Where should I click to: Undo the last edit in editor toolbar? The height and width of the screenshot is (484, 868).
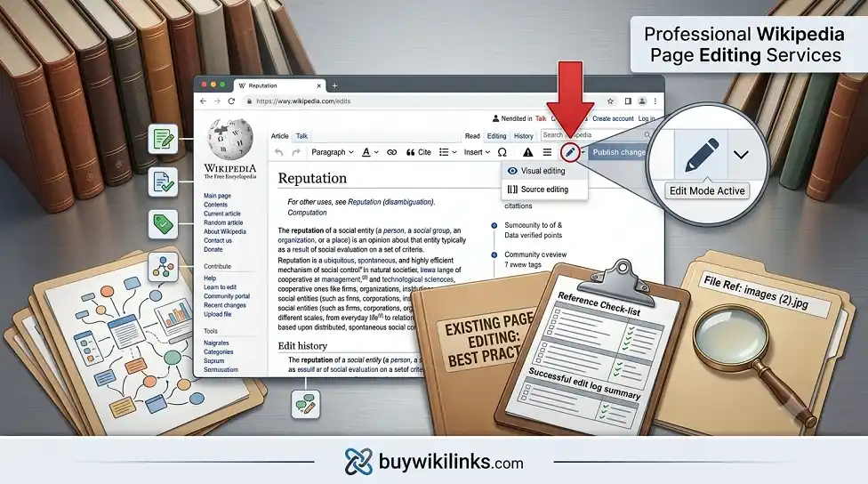coord(279,152)
